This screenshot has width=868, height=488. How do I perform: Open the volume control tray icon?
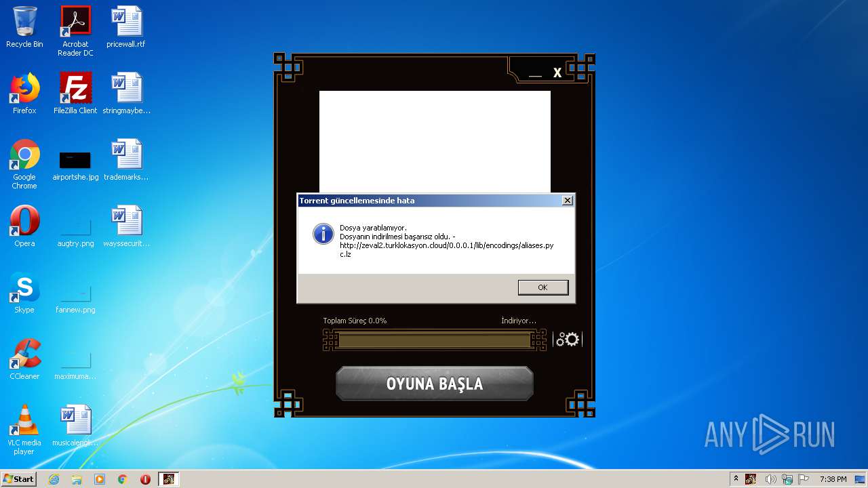click(x=770, y=479)
